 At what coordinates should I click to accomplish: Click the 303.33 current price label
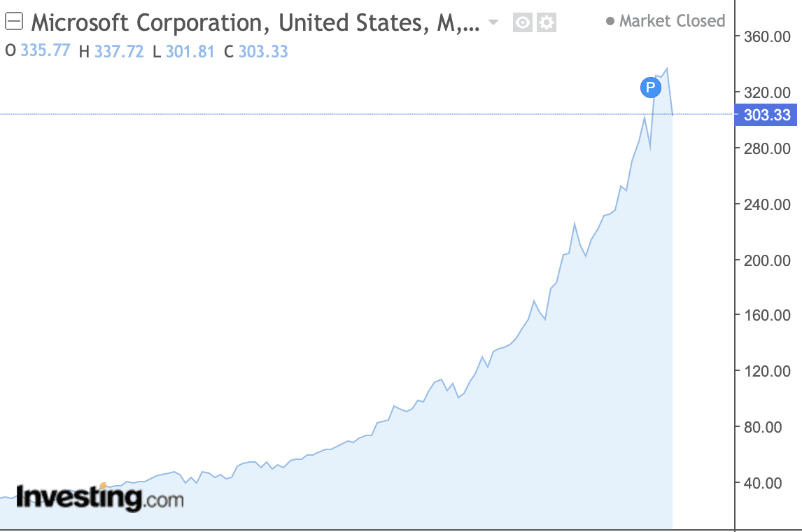pos(766,115)
